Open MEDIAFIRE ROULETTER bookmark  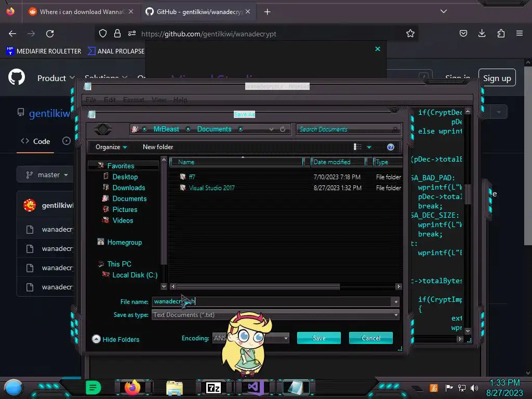pos(44,51)
